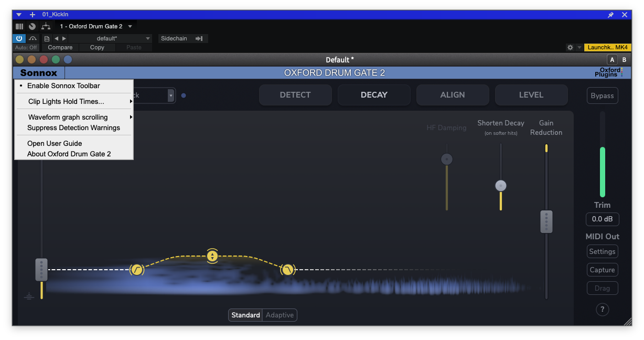Screen dimensions: 644x340
Task: Select Adaptive decay mode
Action: coord(280,315)
